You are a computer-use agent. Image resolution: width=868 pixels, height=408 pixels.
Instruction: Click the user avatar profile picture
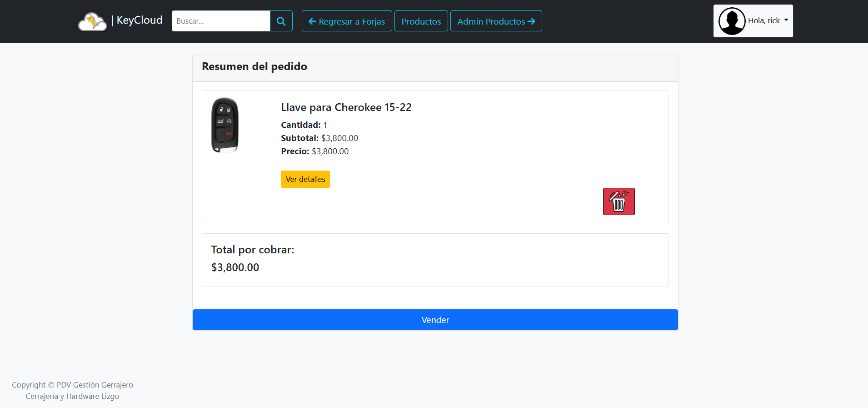(x=732, y=21)
